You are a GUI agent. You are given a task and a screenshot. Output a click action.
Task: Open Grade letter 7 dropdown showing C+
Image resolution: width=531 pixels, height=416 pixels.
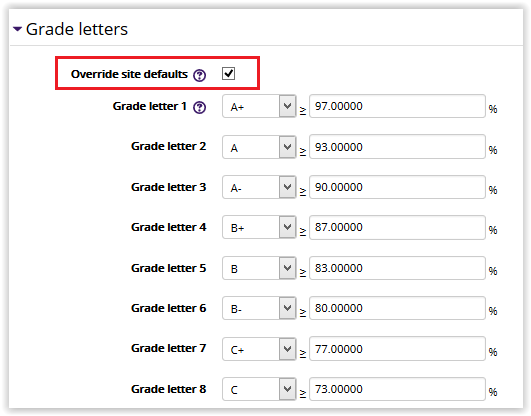tap(259, 349)
